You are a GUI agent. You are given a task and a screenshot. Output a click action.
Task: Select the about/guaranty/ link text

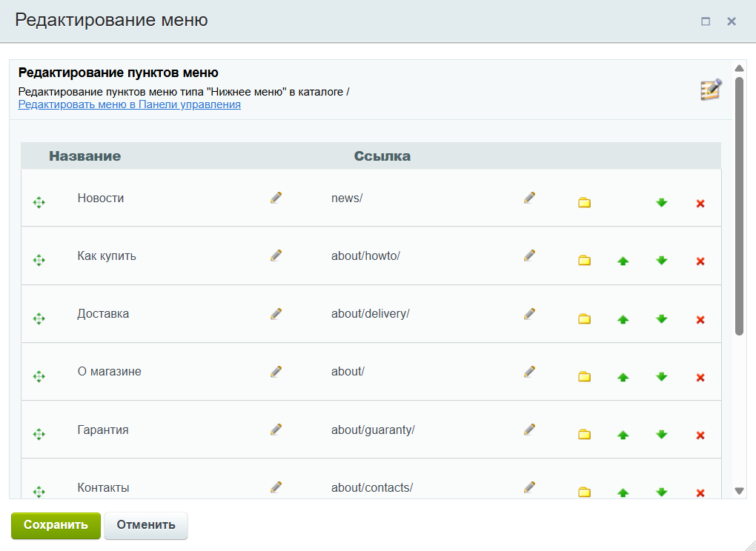(373, 430)
